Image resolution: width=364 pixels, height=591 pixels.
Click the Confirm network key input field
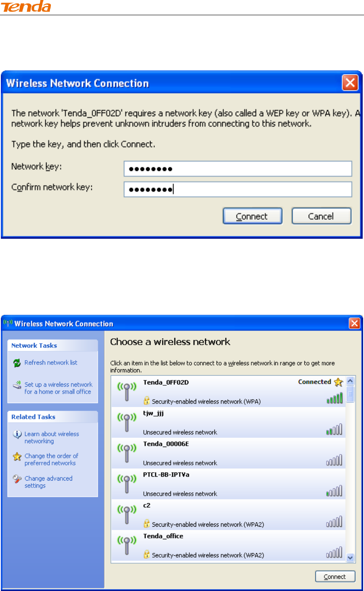pyautogui.click(x=237, y=189)
